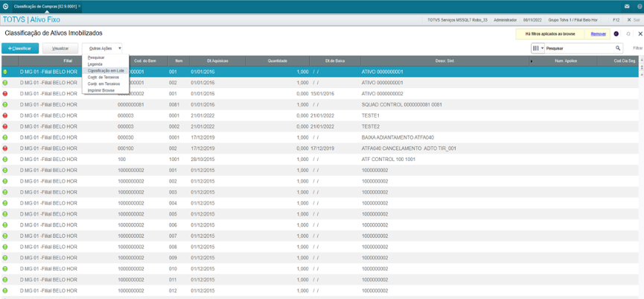Click the 28/10/2015 acquisition date cell
Image resolution: width=644 pixels, height=299 pixels.
[x=203, y=159]
